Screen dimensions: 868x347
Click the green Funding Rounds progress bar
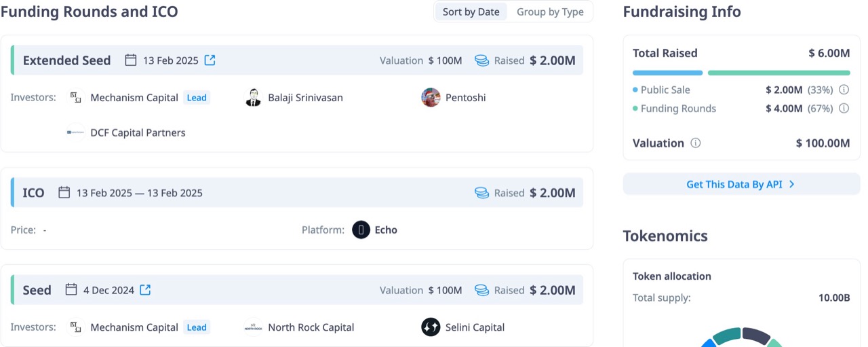[x=778, y=73]
